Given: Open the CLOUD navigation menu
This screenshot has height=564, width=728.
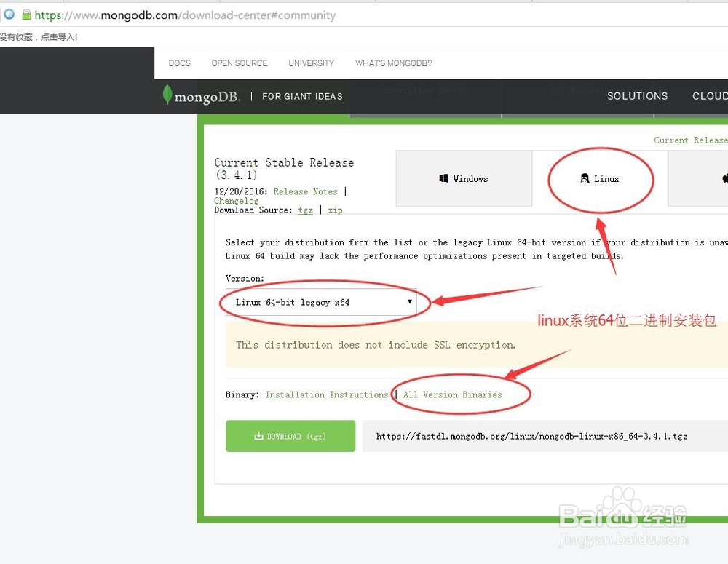Looking at the screenshot, I should (710, 96).
